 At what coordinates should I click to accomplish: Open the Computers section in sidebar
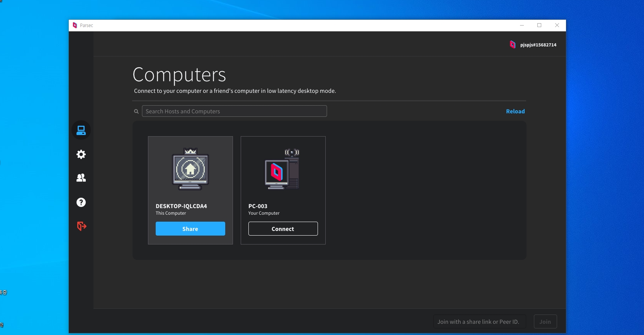(x=81, y=130)
